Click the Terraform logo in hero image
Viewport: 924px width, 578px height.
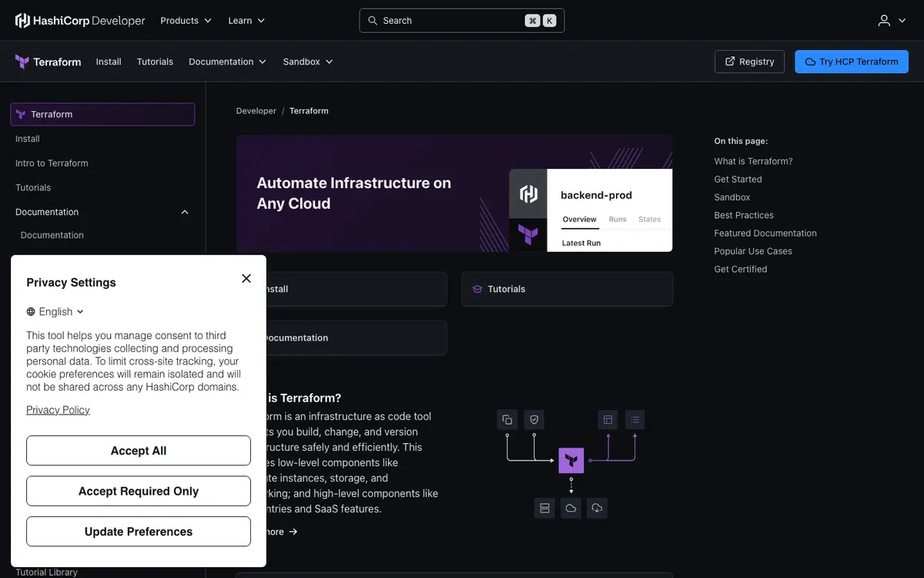528,234
